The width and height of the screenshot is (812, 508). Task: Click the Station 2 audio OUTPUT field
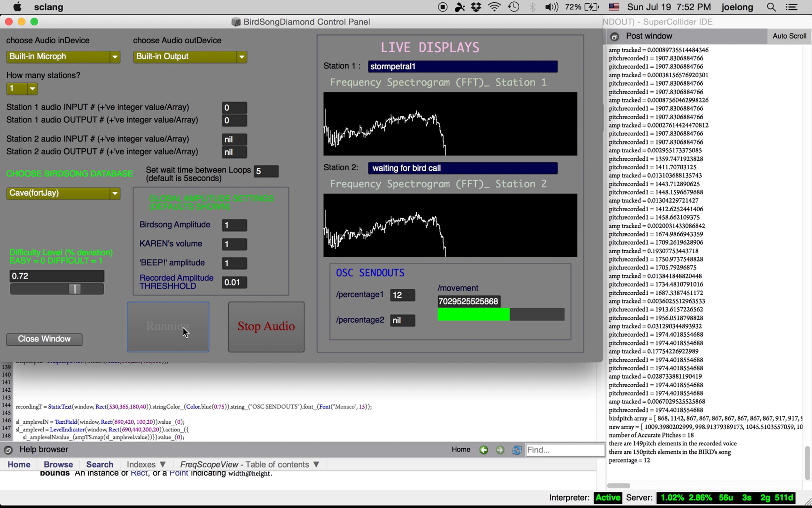(x=234, y=152)
